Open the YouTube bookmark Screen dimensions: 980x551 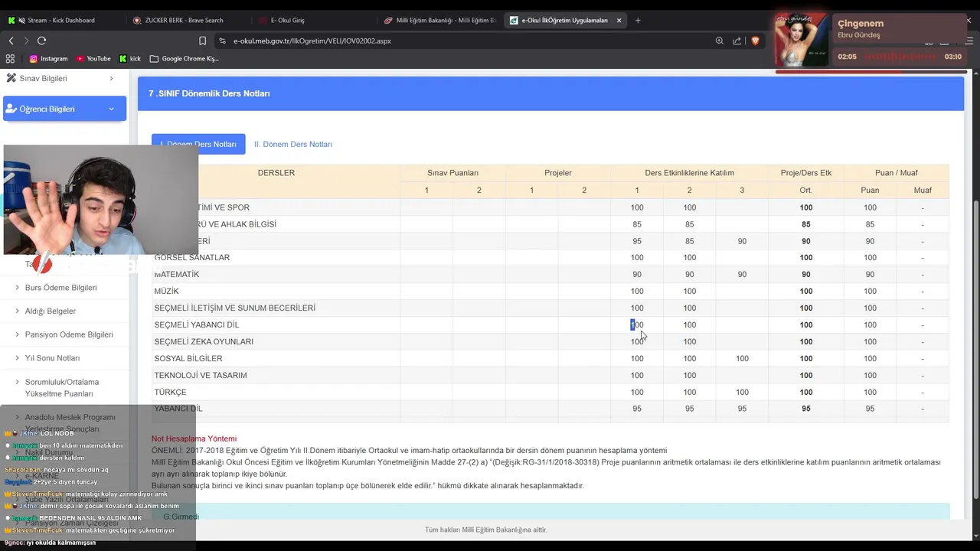93,58
